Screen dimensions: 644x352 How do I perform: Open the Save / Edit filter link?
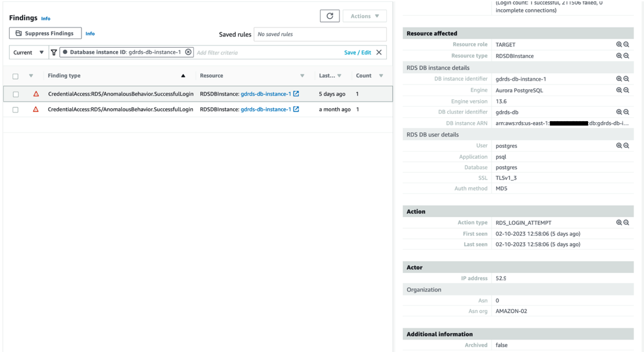click(358, 52)
